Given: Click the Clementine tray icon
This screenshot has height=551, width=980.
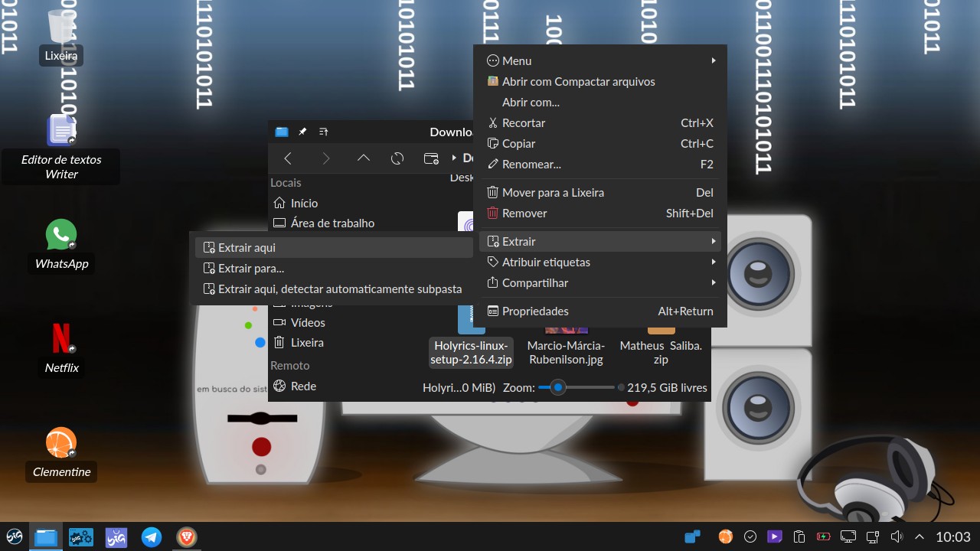Looking at the screenshot, I should (x=725, y=536).
